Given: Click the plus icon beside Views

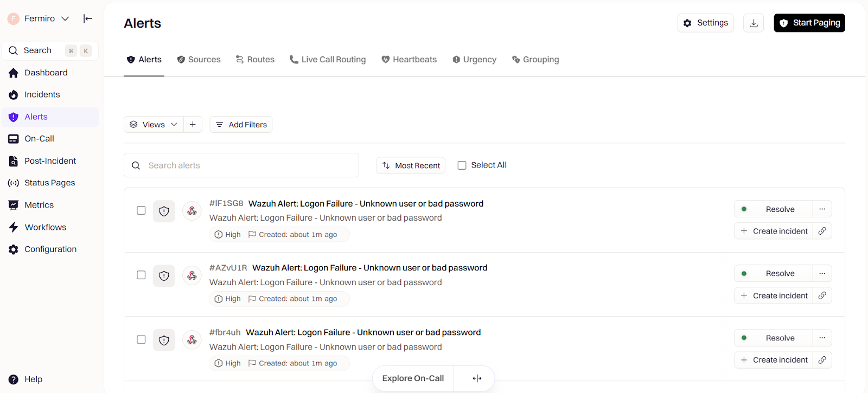Looking at the screenshot, I should (193, 125).
